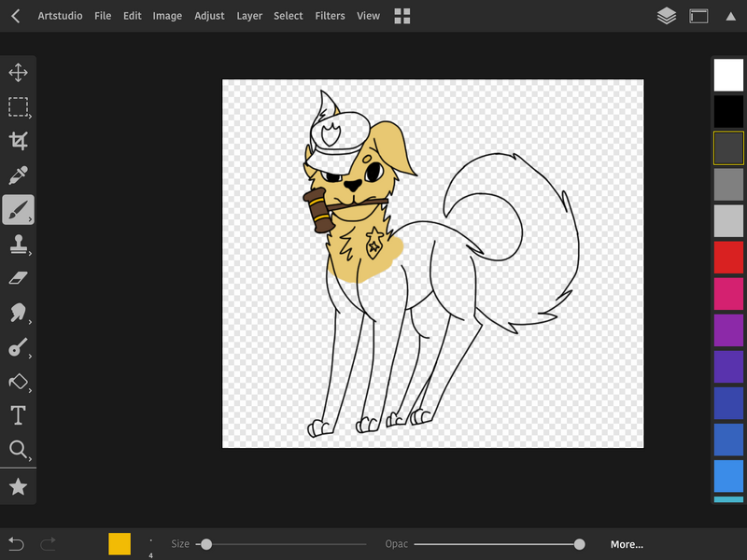747x560 pixels.
Task: Expand the Rectangular Selection tool options
Action: pos(30,117)
